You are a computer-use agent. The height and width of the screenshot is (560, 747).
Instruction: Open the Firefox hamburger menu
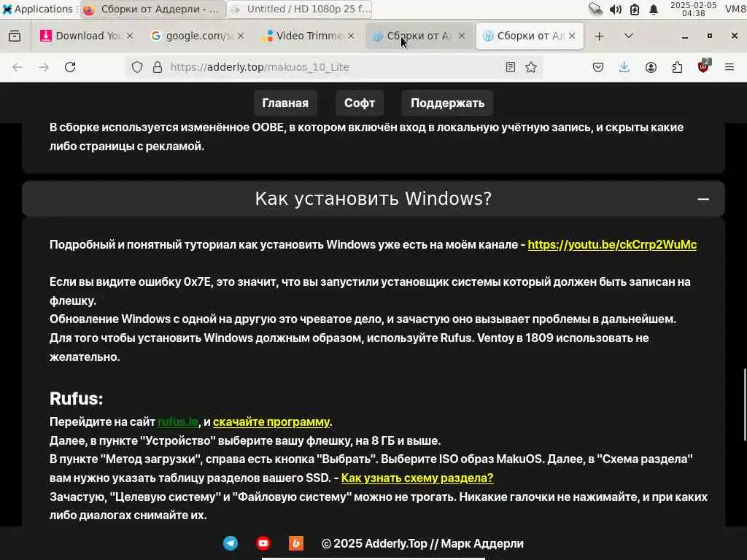(729, 67)
